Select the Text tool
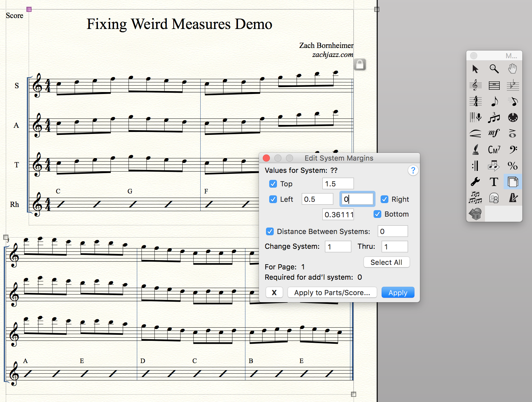This screenshot has height=402, width=532. click(x=494, y=182)
